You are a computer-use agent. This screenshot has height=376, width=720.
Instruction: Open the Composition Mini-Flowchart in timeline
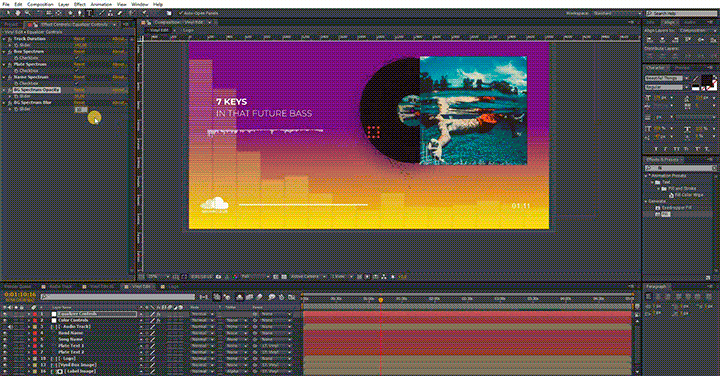click(x=203, y=297)
